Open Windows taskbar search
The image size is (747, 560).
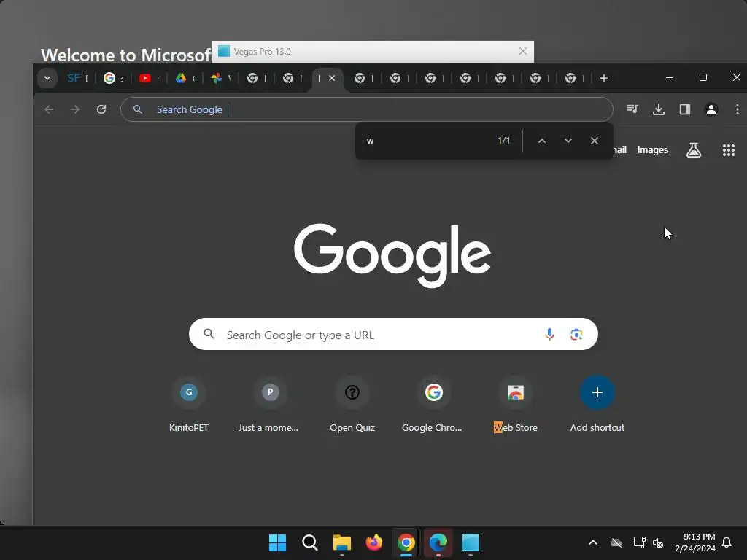(309, 542)
